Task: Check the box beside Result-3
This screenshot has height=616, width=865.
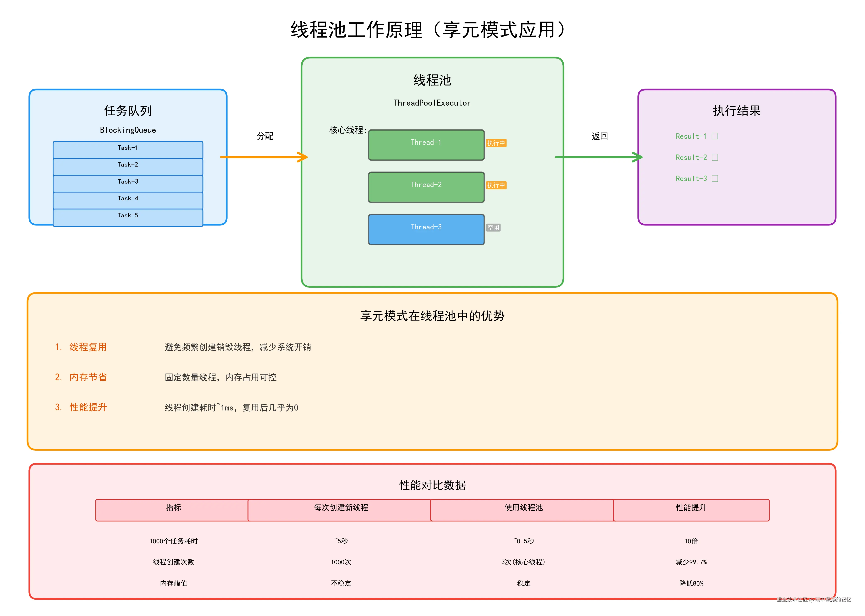Action: [x=715, y=179]
